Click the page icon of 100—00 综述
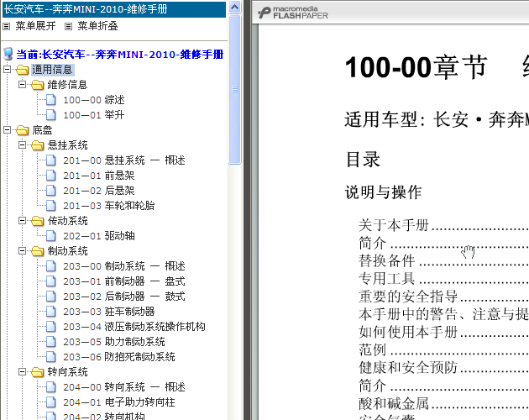The image size is (529, 420). [x=51, y=100]
